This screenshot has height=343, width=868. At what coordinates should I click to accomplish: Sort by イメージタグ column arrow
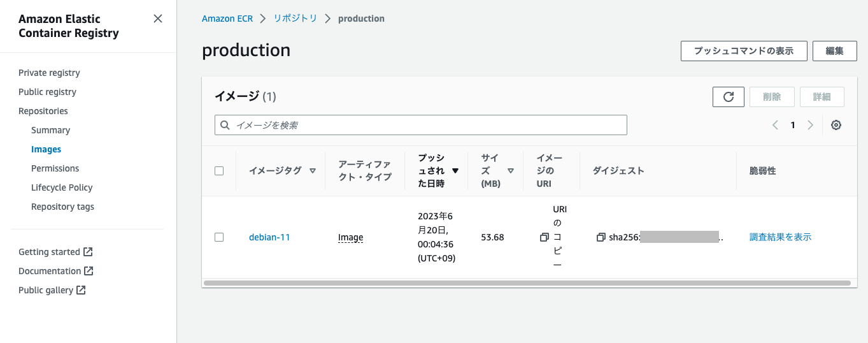tap(312, 171)
